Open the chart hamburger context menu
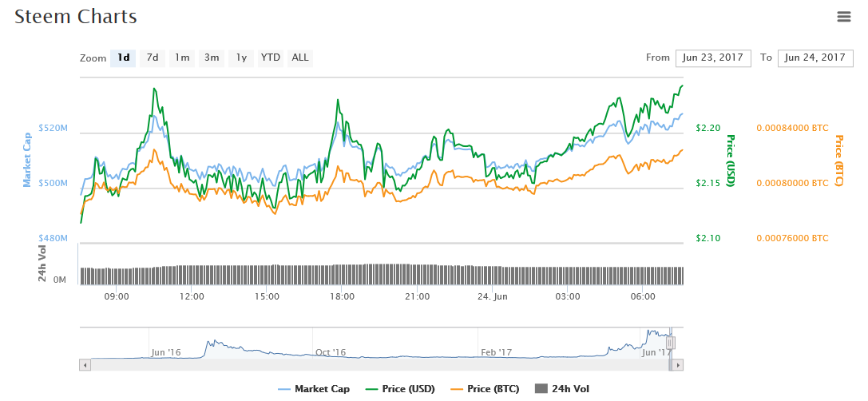Screen dimensions: 868x401 pos(843,16)
